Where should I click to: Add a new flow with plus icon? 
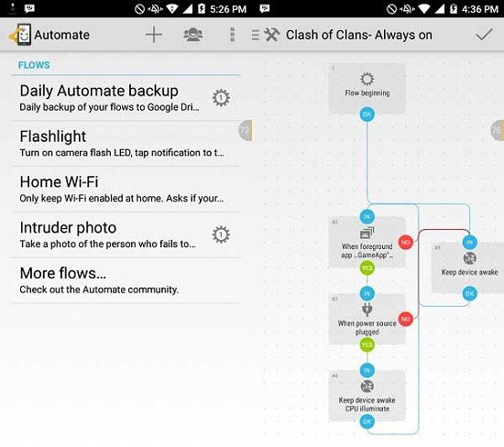154,35
